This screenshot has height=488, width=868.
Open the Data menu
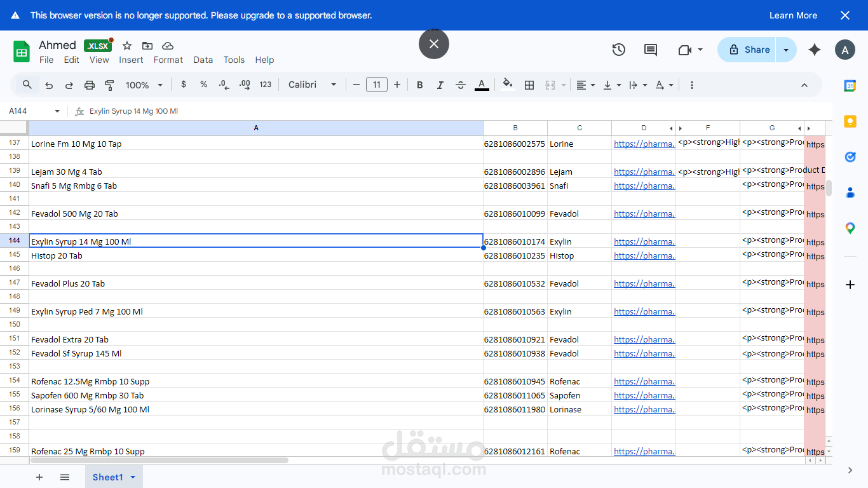pos(203,60)
